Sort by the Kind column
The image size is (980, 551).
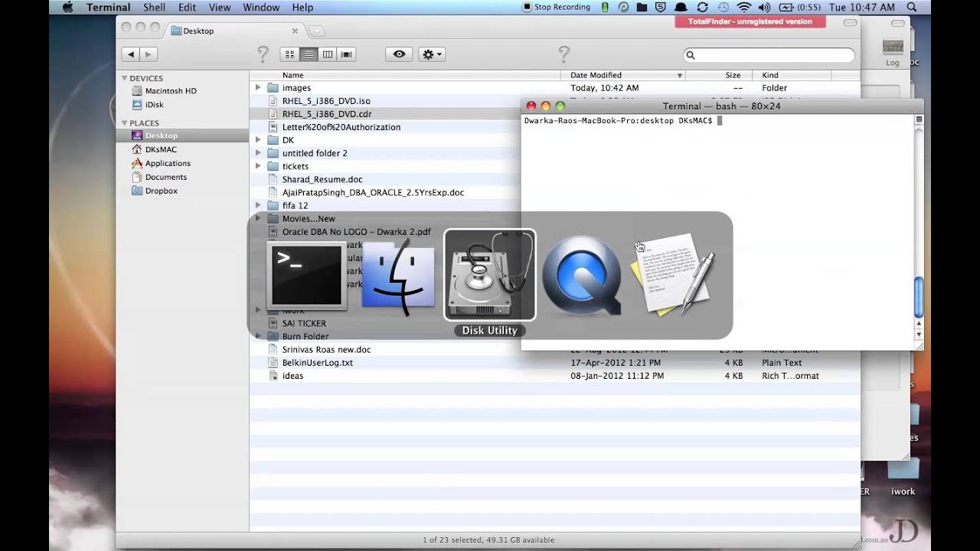(x=792, y=75)
